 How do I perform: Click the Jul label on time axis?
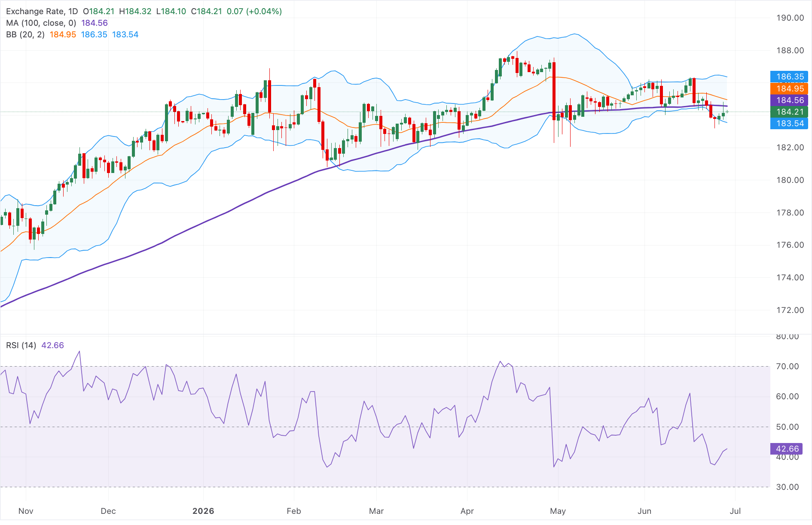click(736, 511)
